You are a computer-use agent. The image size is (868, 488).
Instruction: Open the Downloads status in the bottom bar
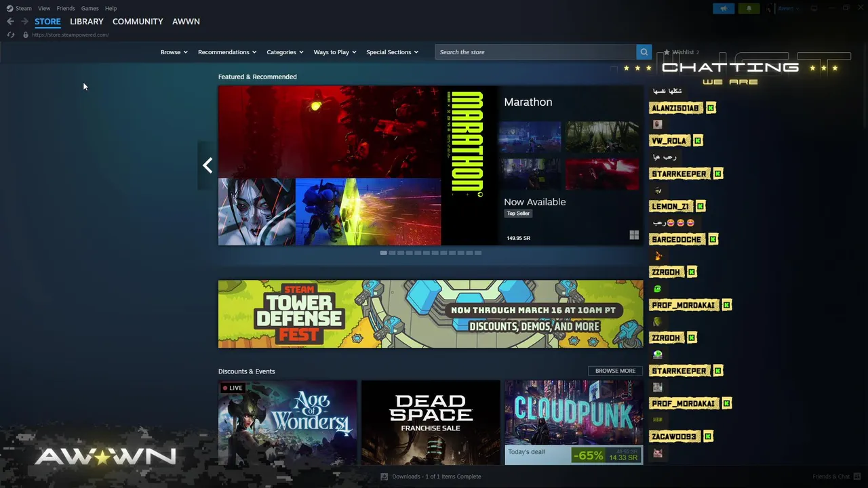pyautogui.click(x=437, y=476)
